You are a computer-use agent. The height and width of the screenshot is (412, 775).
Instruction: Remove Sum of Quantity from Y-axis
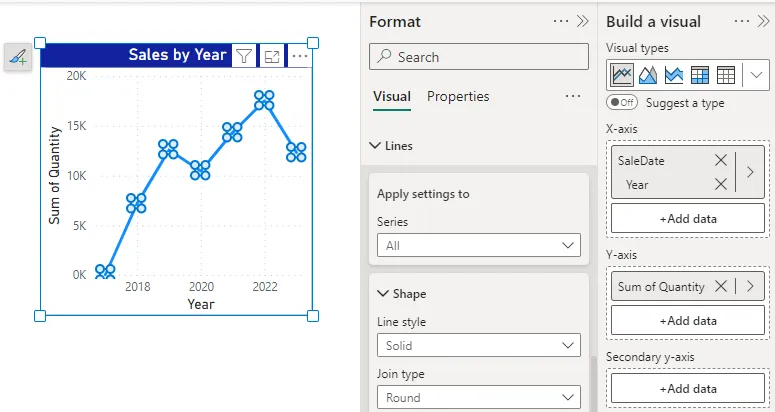[x=721, y=286]
